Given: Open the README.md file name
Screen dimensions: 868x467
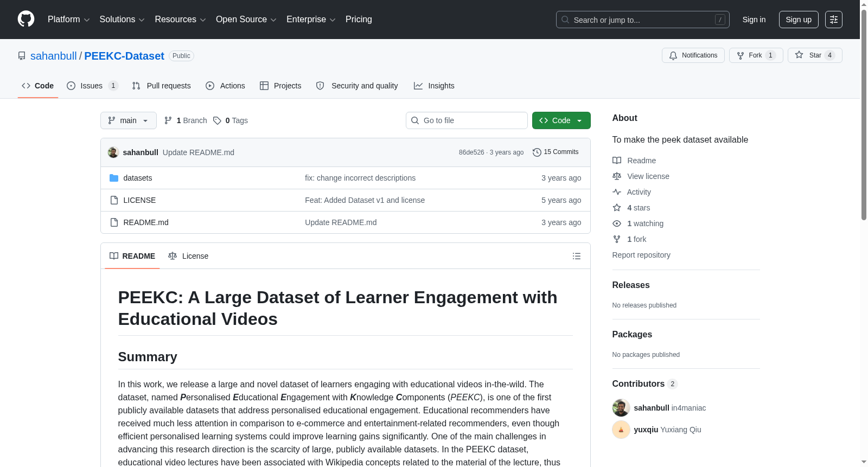Looking at the screenshot, I should 146,222.
